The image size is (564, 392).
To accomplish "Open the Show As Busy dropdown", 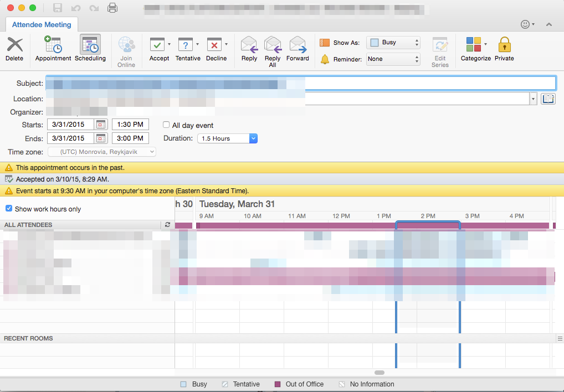I will coord(393,43).
